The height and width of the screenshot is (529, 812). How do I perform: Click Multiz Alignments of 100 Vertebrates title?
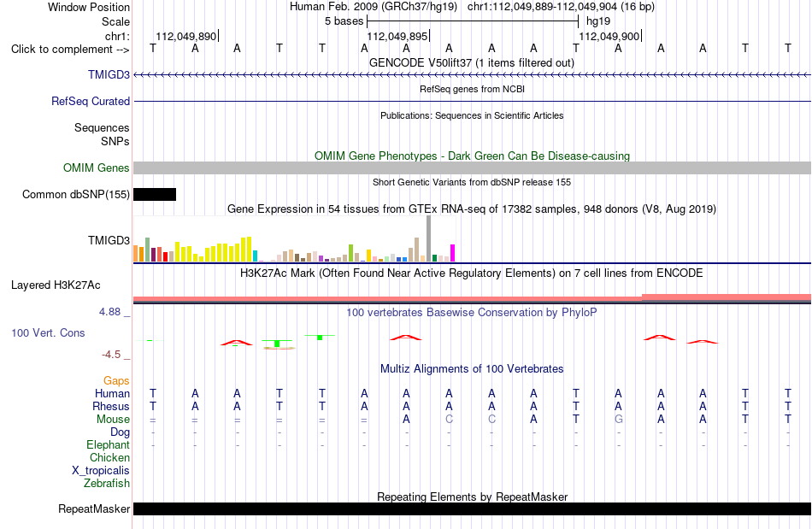tap(472, 368)
